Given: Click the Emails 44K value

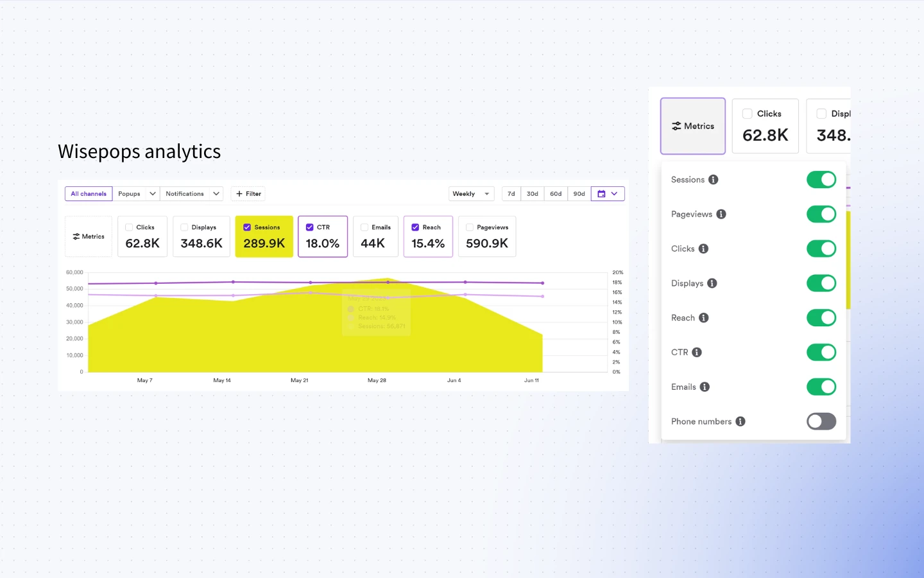Looking at the screenshot, I should tap(373, 244).
